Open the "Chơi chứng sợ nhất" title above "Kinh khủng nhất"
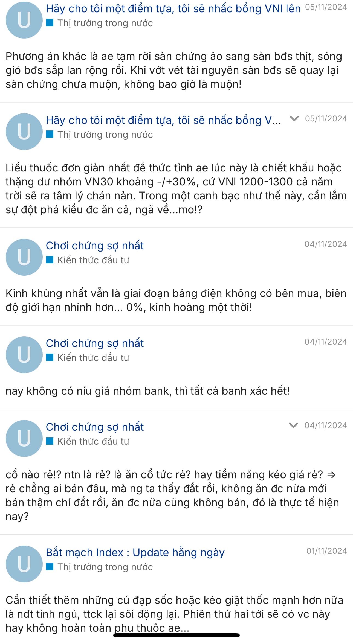 (95, 246)
